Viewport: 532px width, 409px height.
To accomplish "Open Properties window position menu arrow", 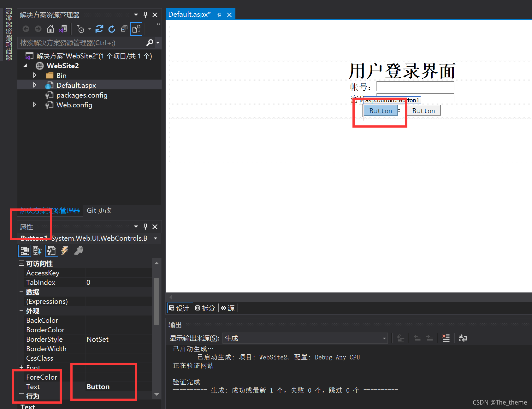I will point(136,226).
